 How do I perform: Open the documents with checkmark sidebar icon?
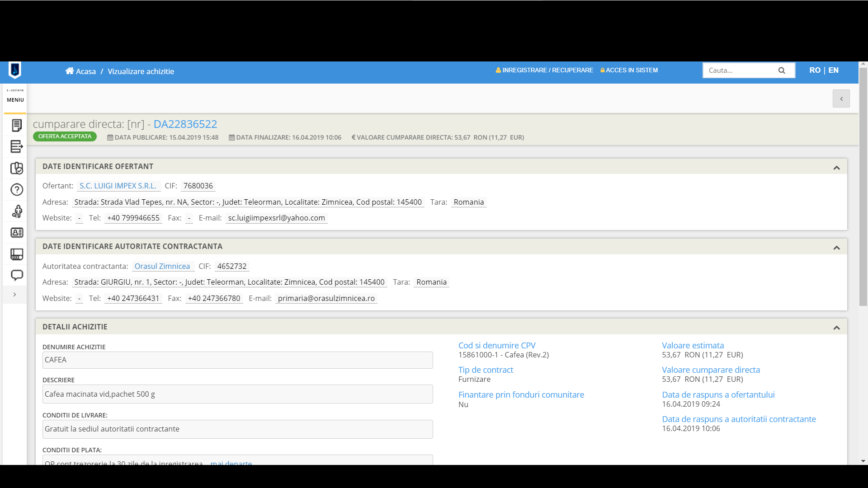[x=17, y=168]
